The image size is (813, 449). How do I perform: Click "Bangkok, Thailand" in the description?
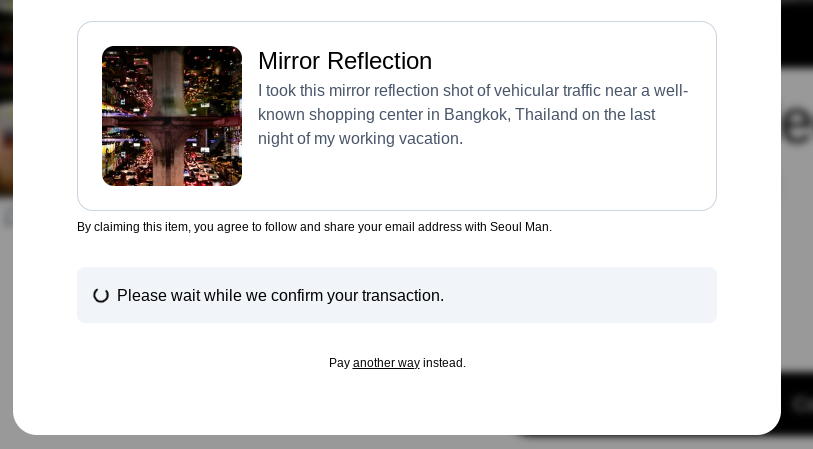[x=510, y=115]
